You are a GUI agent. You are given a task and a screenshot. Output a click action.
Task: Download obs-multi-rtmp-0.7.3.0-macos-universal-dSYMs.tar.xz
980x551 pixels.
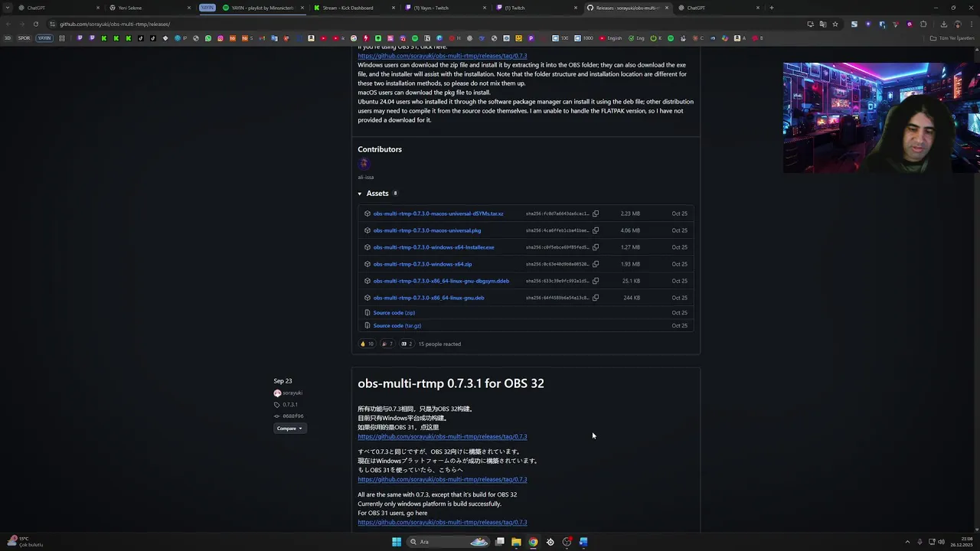[438, 214]
